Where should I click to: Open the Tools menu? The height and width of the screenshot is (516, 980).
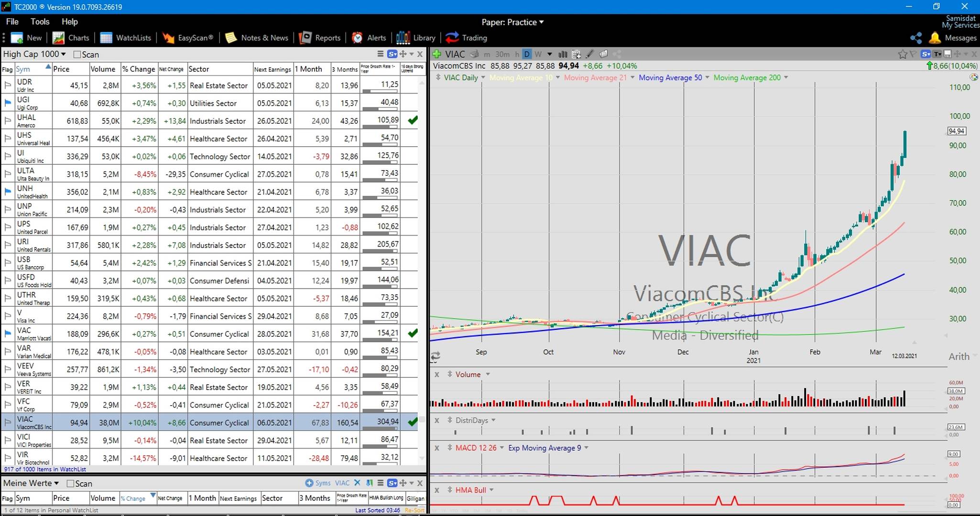point(40,21)
